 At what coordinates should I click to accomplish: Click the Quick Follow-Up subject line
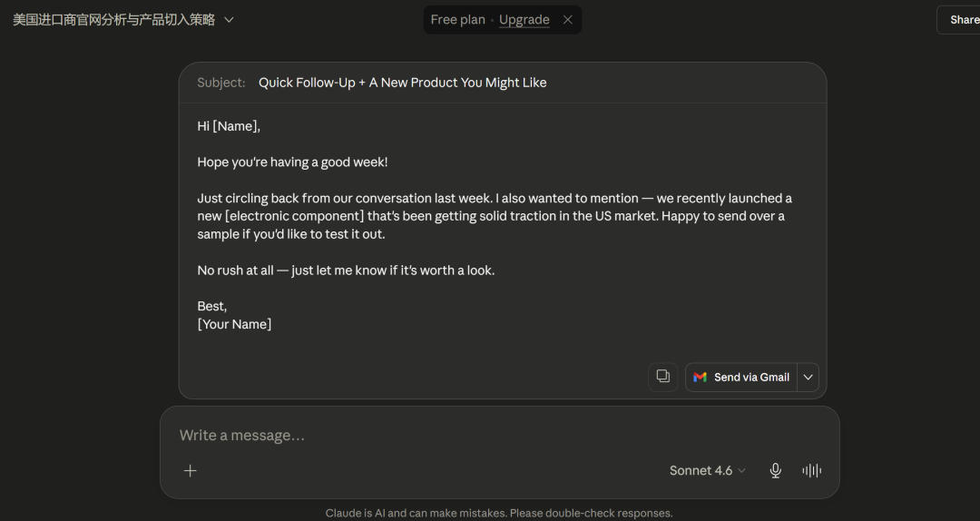coord(402,83)
